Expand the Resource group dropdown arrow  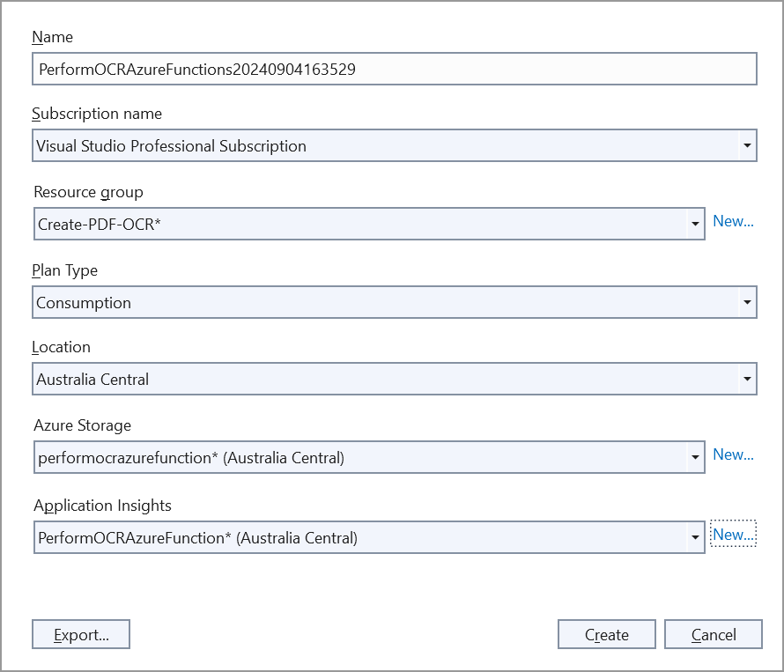click(695, 224)
